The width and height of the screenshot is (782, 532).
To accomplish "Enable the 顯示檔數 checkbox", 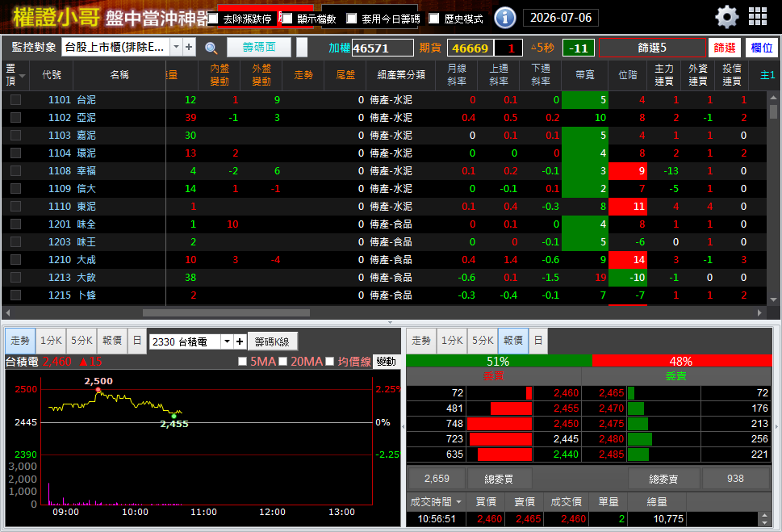I will point(286,19).
